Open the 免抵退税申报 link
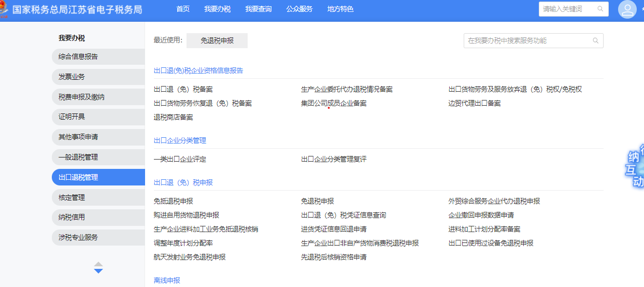 173,201
